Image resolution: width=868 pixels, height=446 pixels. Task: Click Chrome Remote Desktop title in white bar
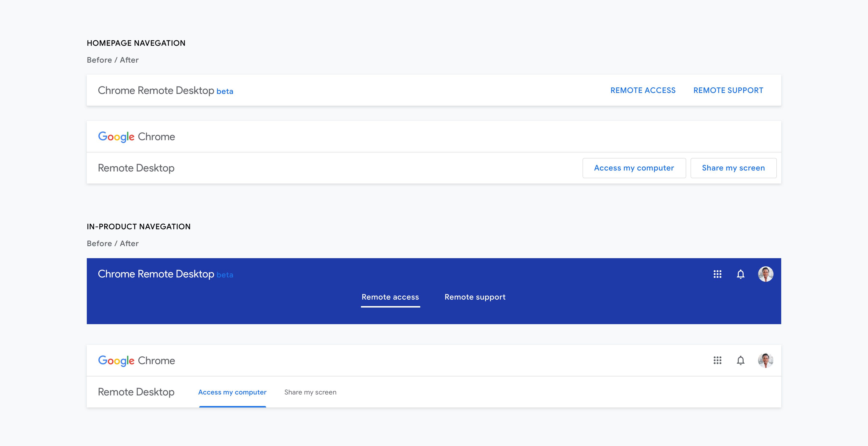point(156,90)
